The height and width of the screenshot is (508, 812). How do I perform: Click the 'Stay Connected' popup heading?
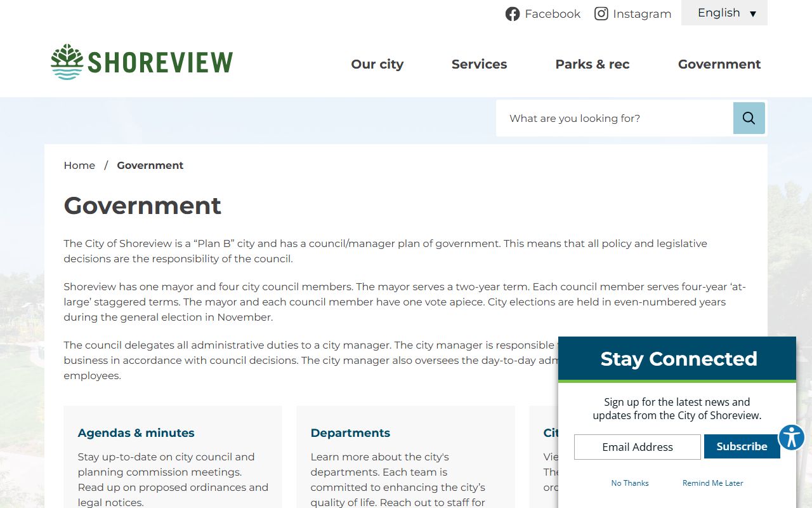pos(679,359)
